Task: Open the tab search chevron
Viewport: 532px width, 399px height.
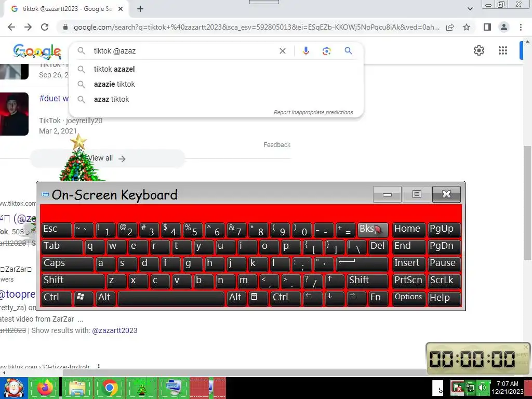Action: pyautogui.click(x=470, y=9)
